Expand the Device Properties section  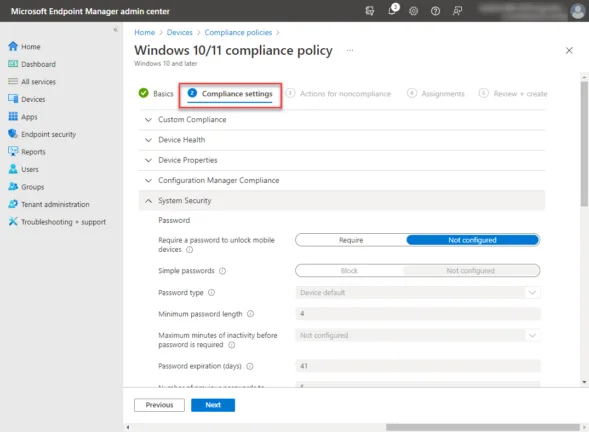(341, 160)
